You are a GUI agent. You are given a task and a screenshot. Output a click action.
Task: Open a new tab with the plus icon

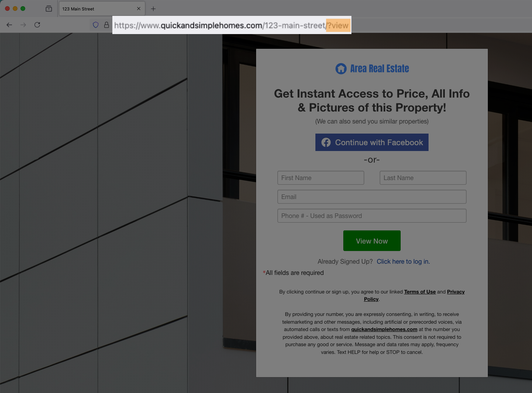coord(153,9)
